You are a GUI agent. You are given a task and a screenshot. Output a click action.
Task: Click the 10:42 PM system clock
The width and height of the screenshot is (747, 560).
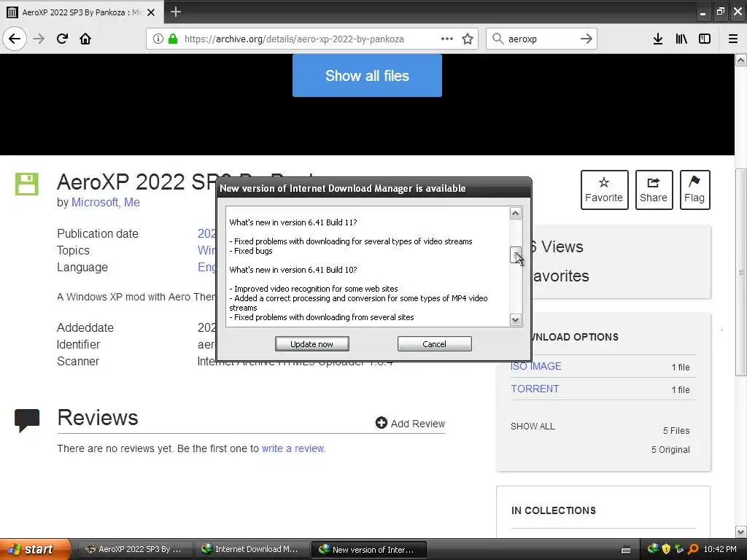click(x=720, y=549)
